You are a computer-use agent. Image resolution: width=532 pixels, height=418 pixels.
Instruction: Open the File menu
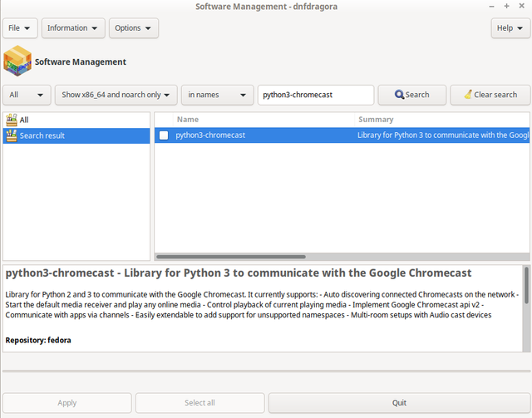click(20, 28)
